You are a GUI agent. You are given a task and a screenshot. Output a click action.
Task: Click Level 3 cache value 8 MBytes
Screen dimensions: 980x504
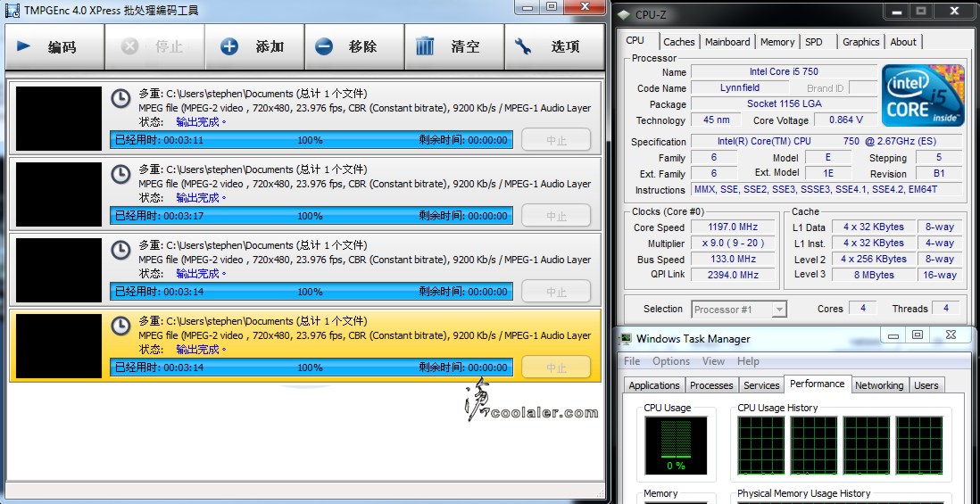[x=873, y=275]
